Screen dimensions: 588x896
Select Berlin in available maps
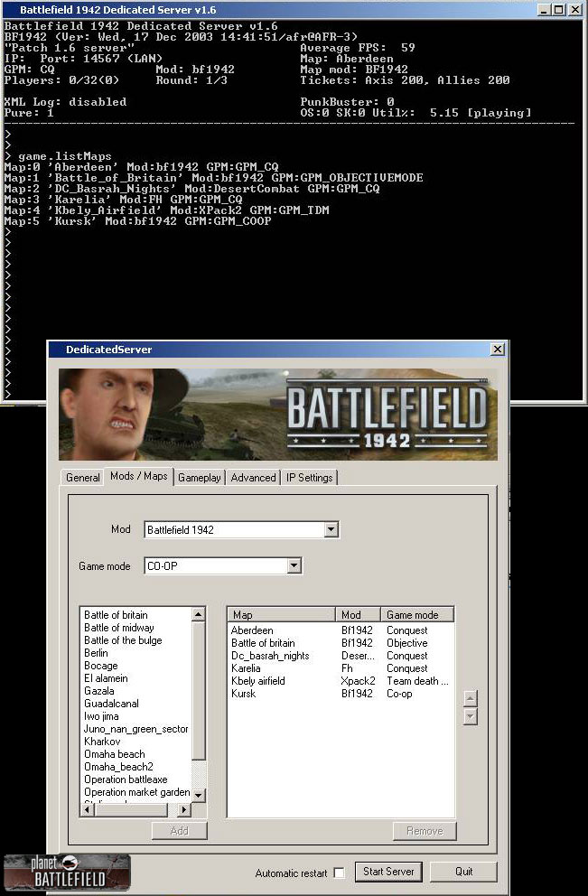point(96,652)
